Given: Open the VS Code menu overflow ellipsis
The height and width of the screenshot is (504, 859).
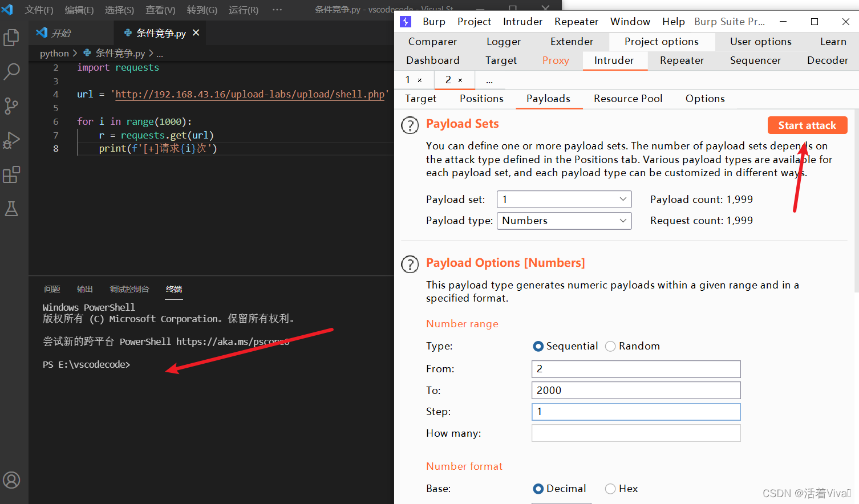Looking at the screenshot, I should [277, 10].
